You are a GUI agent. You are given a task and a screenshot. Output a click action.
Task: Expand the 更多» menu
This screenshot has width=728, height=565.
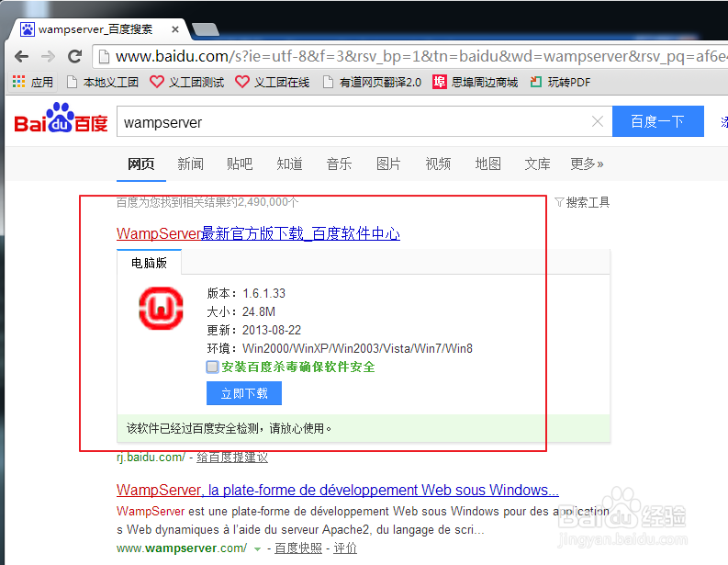click(x=587, y=164)
